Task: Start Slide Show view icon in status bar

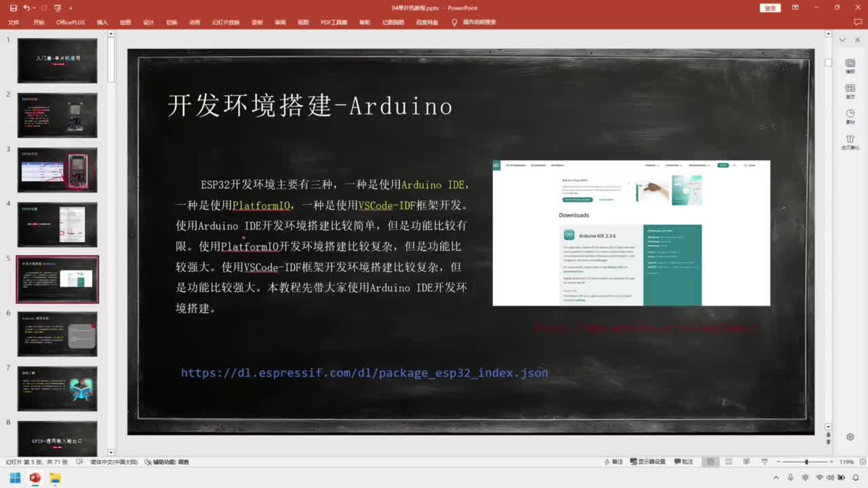Action: [765, 462]
